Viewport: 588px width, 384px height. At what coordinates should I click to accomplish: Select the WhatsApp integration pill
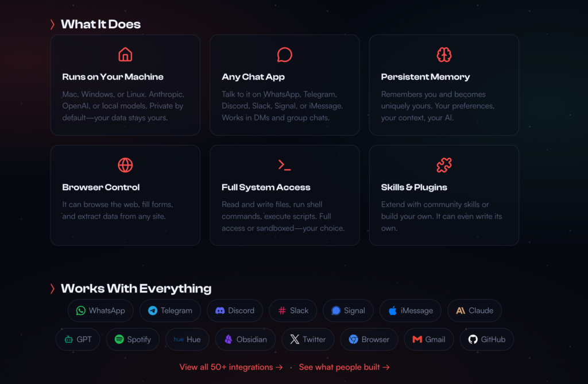[100, 310]
